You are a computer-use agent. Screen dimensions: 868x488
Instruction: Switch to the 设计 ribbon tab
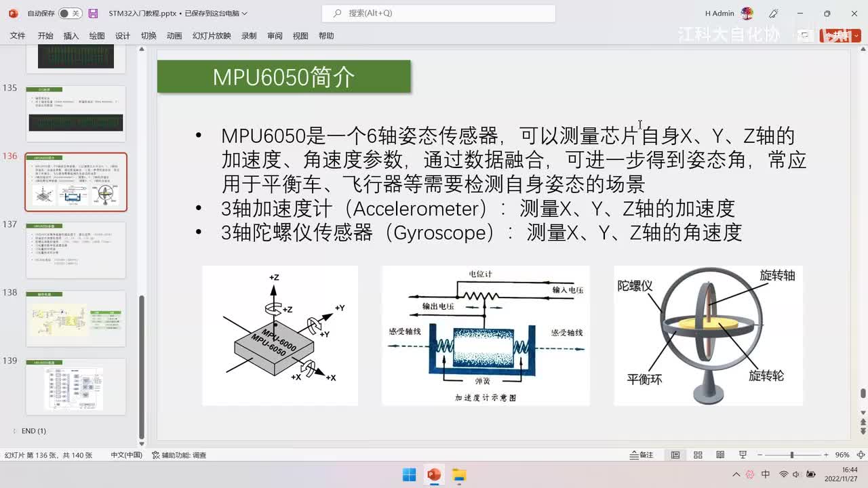pyautogui.click(x=123, y=36)
